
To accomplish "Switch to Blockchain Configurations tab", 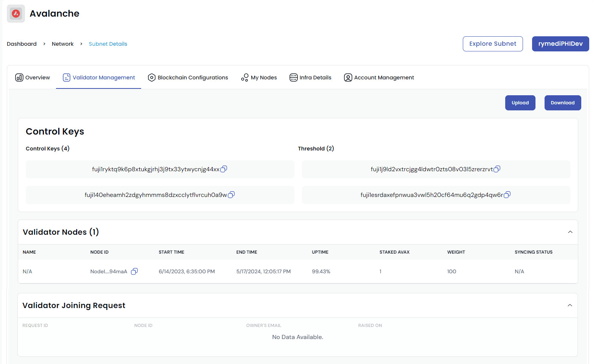I will [x=188, y=77].
